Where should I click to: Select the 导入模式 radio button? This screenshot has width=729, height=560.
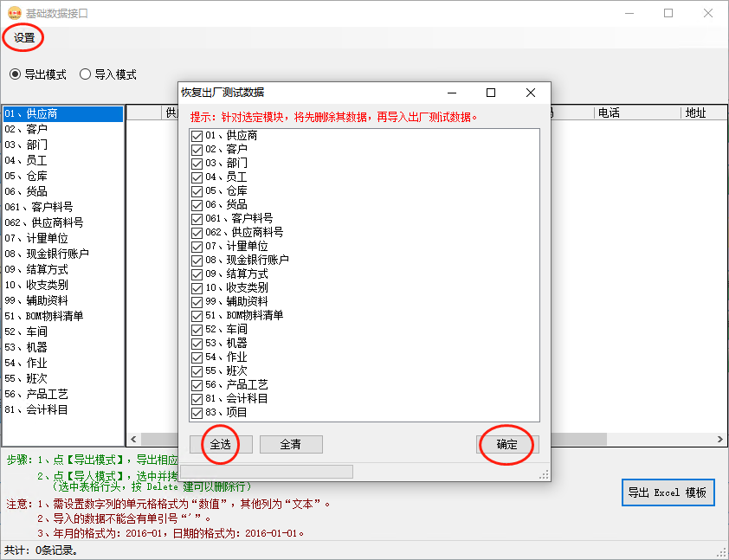pyautogui.click(x=86, y=74)
